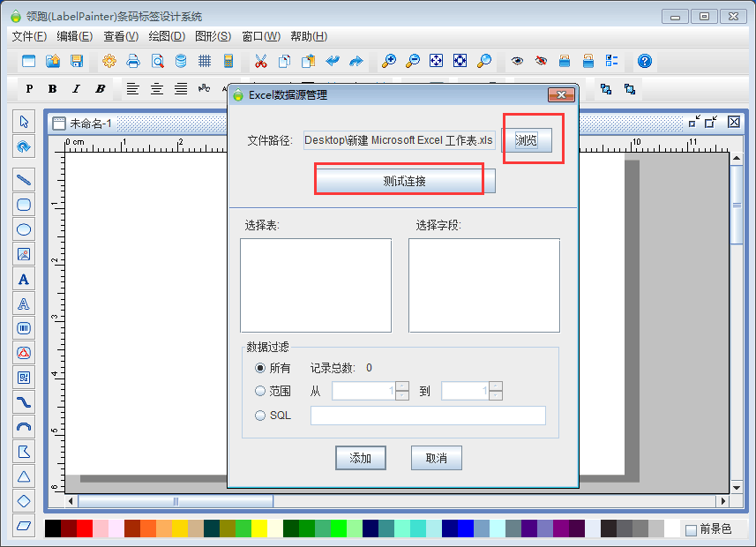The height and width of the screenshot is (547, 756).
Task: Click the 浏览 browse button
Action: [527, 140]
